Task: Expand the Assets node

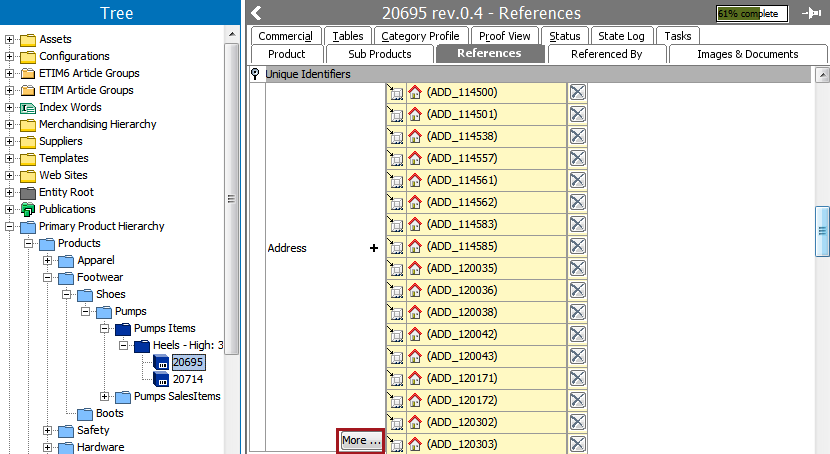Action: (x=10, y=39)
